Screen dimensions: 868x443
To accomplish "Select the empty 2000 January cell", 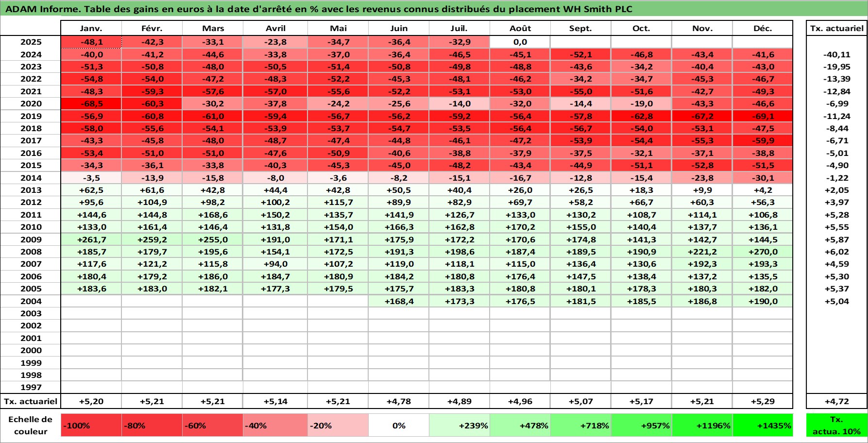I will tap(91, 350).
